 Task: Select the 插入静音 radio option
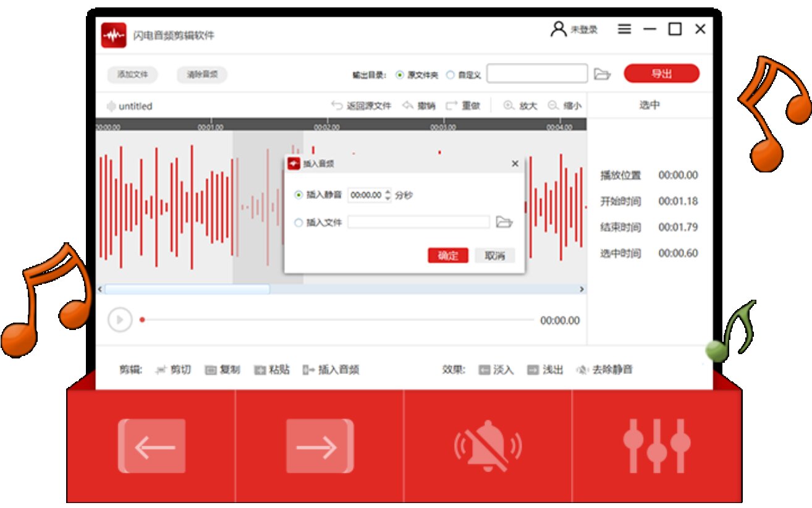pyautogui.click(x=297, y=194)
